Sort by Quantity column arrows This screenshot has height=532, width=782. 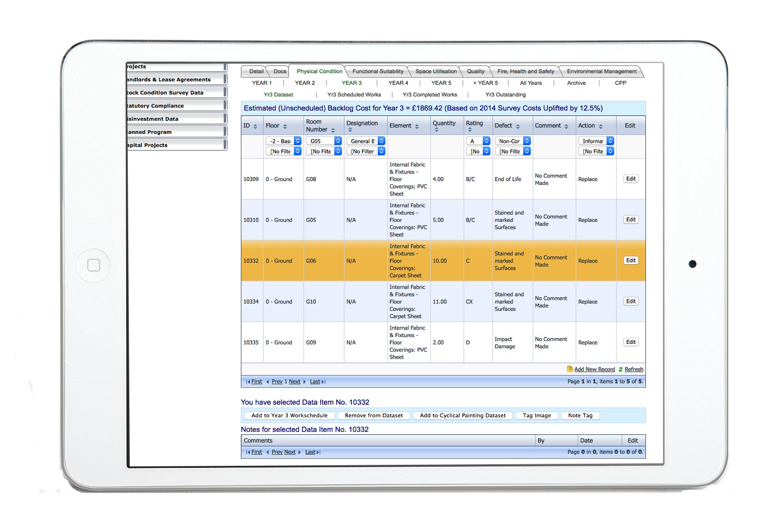click(436, 130)
